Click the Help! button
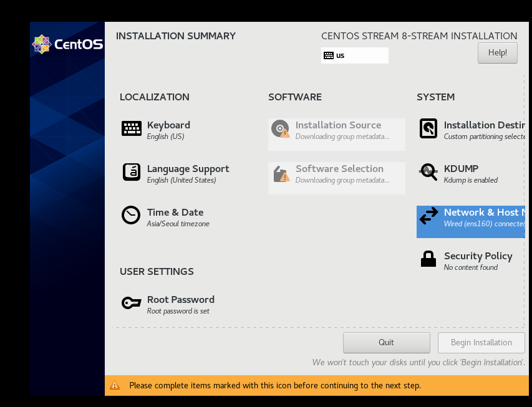Viewport: 532px width, 407px height. 498,53
